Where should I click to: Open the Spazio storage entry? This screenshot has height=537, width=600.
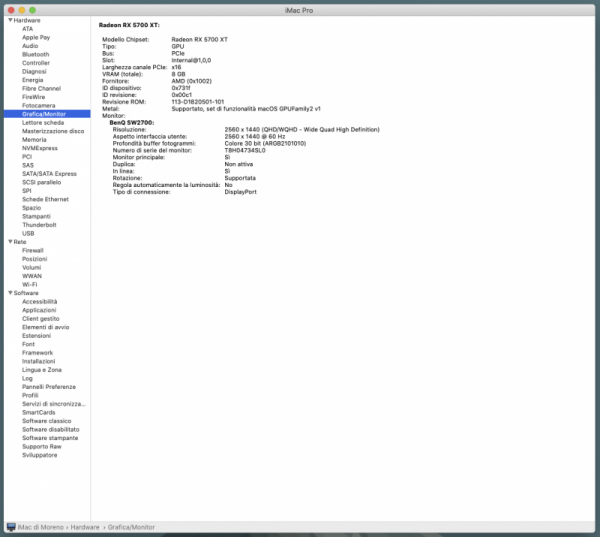[x=31, y=208]
